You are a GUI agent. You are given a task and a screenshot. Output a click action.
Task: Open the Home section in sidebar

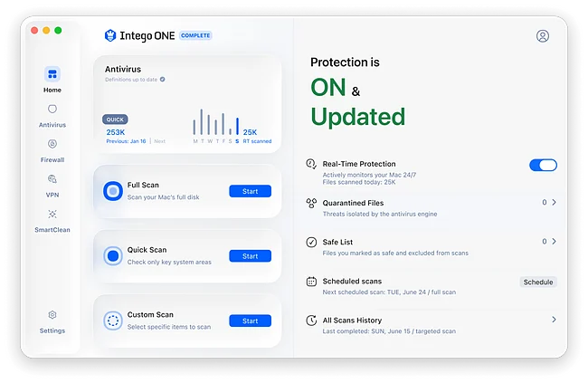pos(52,80)
